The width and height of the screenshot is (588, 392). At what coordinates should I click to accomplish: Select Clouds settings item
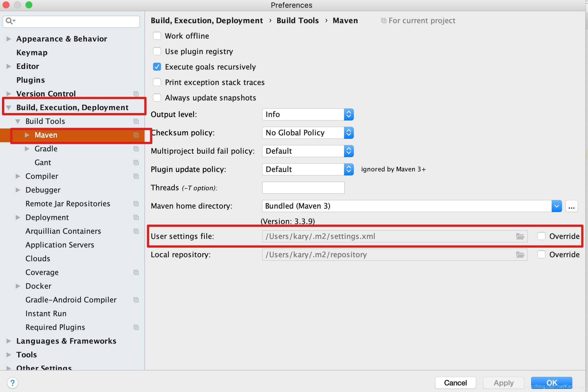pyautogui.click(x=38, y=259)
